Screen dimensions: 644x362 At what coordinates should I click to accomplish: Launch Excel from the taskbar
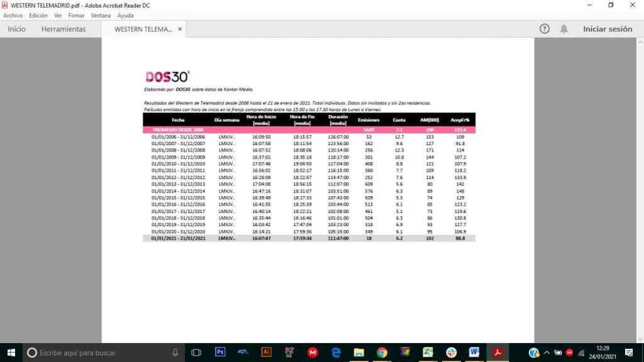pos(428,352)
